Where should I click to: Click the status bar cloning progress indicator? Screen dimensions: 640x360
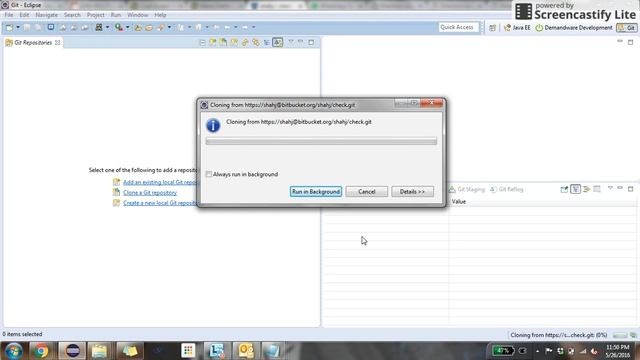[x=620, y=335]
